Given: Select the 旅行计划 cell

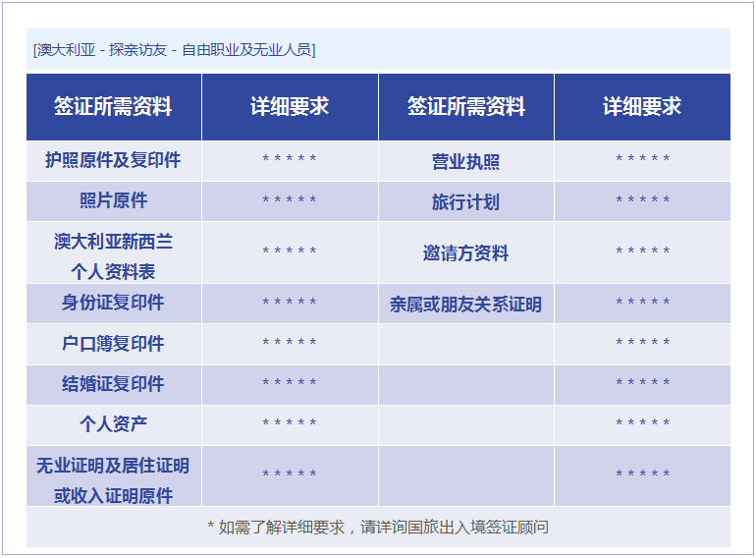Looking at the screenshot, I should (466, 201).
